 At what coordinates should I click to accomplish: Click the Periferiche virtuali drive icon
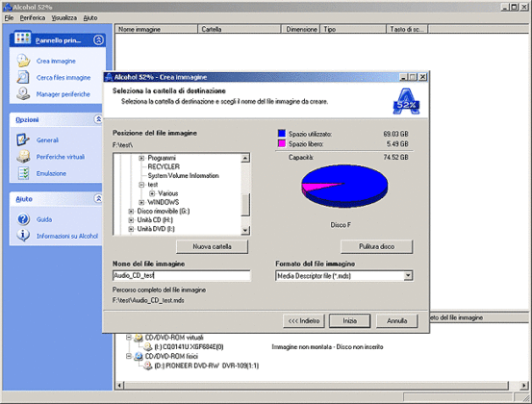pos(23,157)
